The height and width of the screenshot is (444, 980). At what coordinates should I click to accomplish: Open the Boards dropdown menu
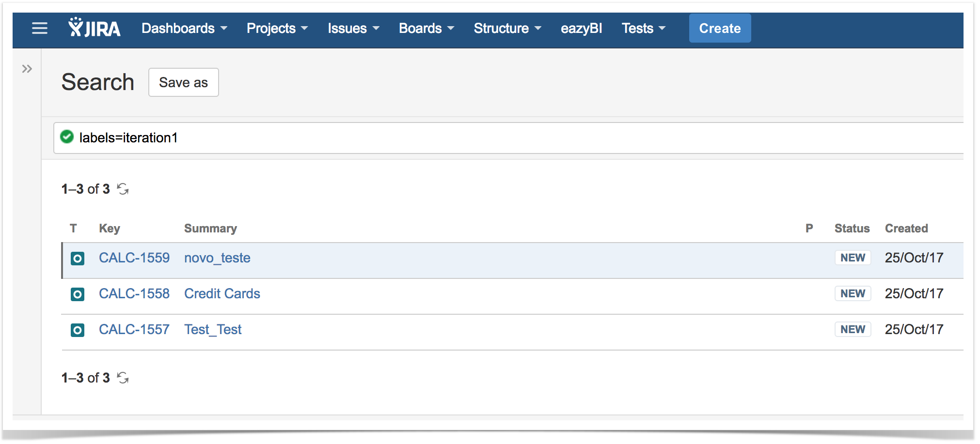427,29
